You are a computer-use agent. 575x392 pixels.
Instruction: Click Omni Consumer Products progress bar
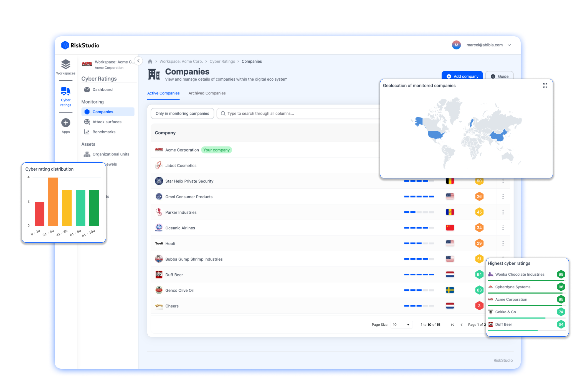419,197
